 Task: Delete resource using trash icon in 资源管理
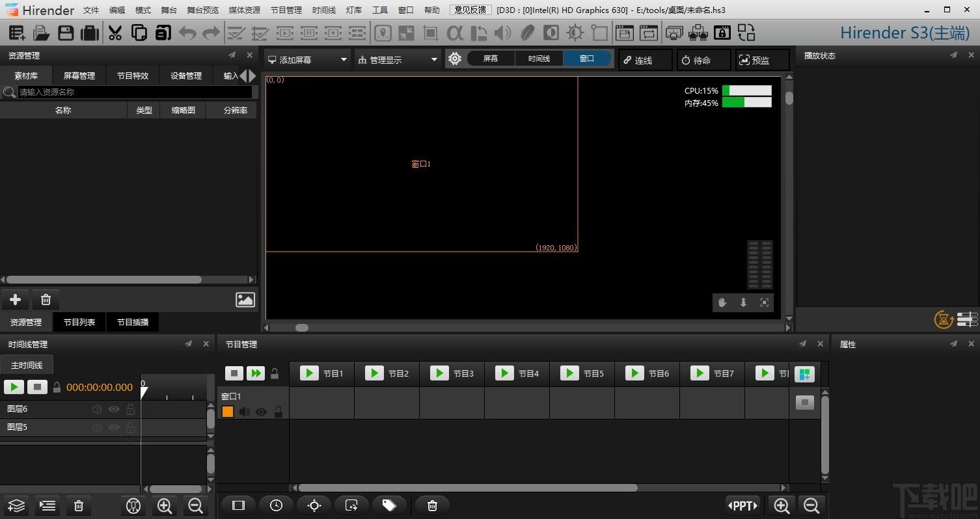pyautogui.click(x=46, y=300)
